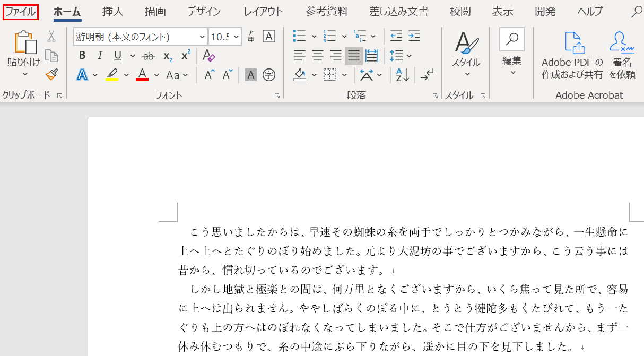Open the font group dialog launcher
The width and height of the screenshot is (644, 356).
(x=277, y=95)
